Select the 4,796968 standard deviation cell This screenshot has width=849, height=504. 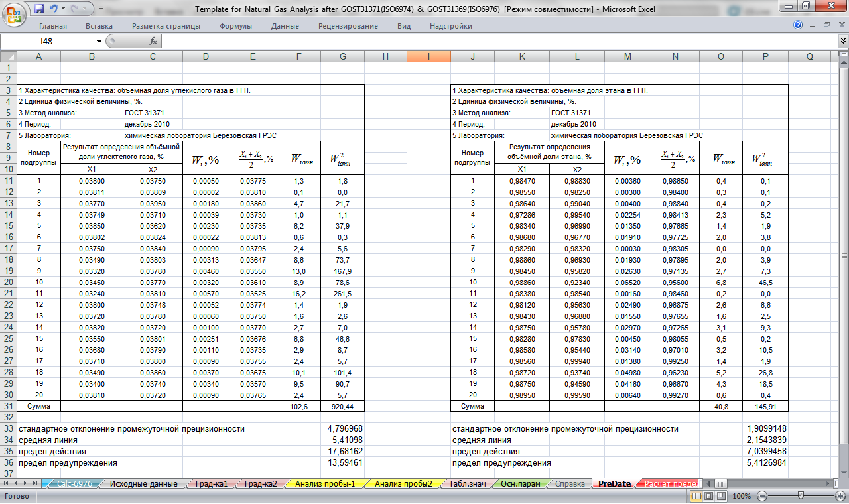[342, 429]
